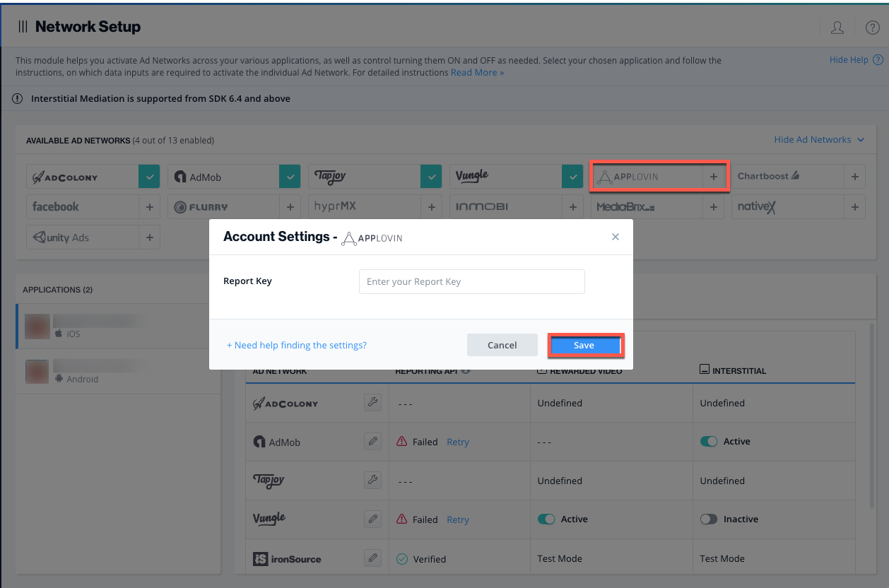The height and width of the screenshot is (588, 889).
Task: Click the Report Key input field
Action: point(471,281)
